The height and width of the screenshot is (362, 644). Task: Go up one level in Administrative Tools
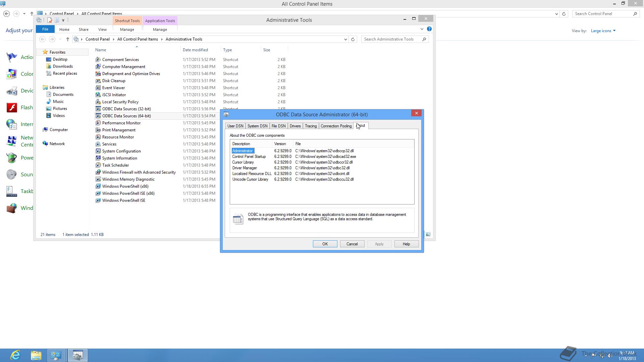[x=68, y=39]
